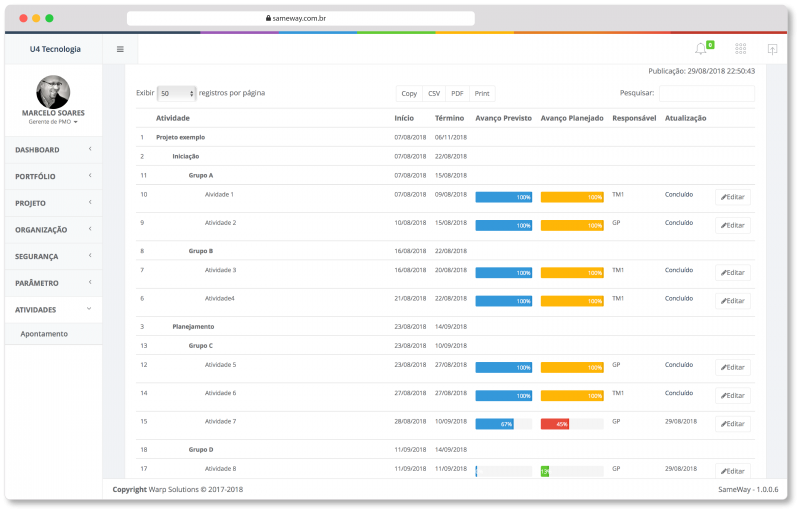Click the Copy export button

point(409,93)
